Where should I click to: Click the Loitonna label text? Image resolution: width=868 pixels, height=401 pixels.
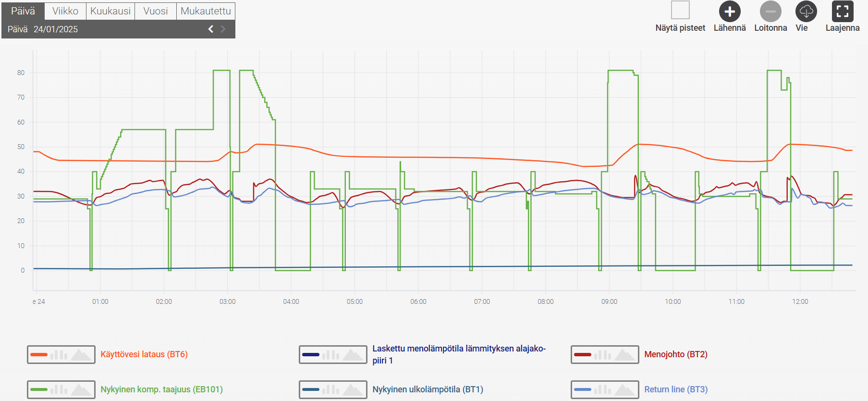pyautogui.click(x=770, y=28)
